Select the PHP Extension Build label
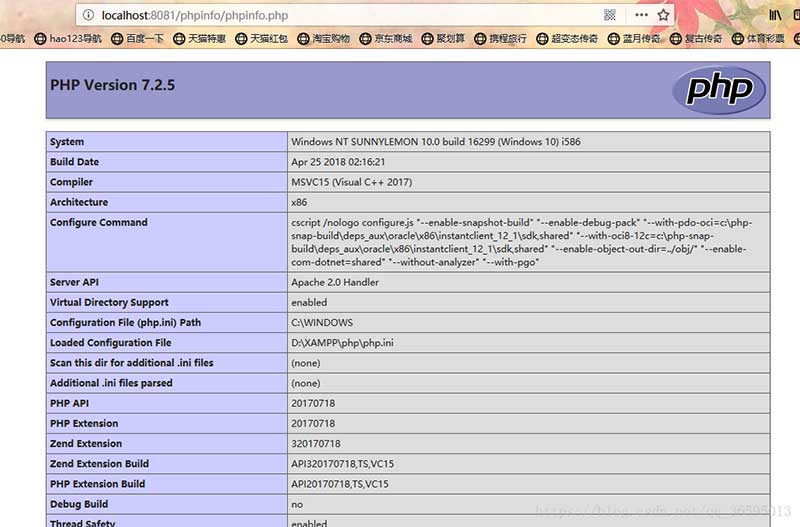The height and width of the screenshot is (527, 800). [97, 484]
